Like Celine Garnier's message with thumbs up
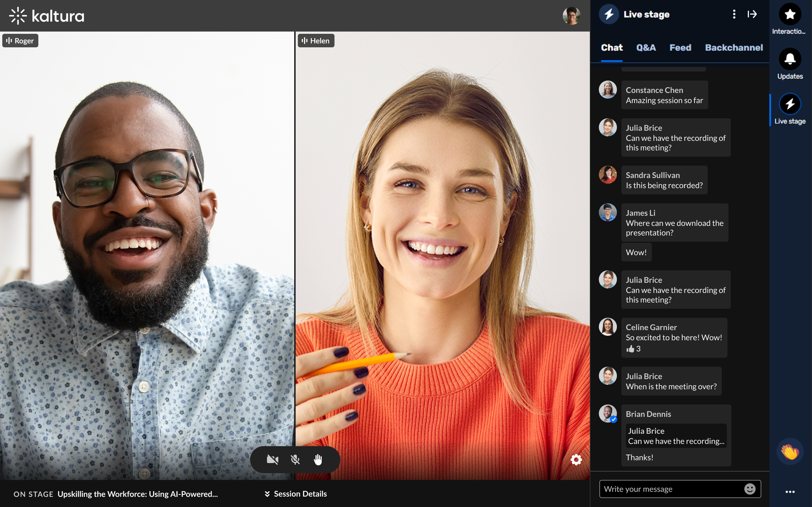This screenshot has height=507, width=812. [x=630, y=349]
